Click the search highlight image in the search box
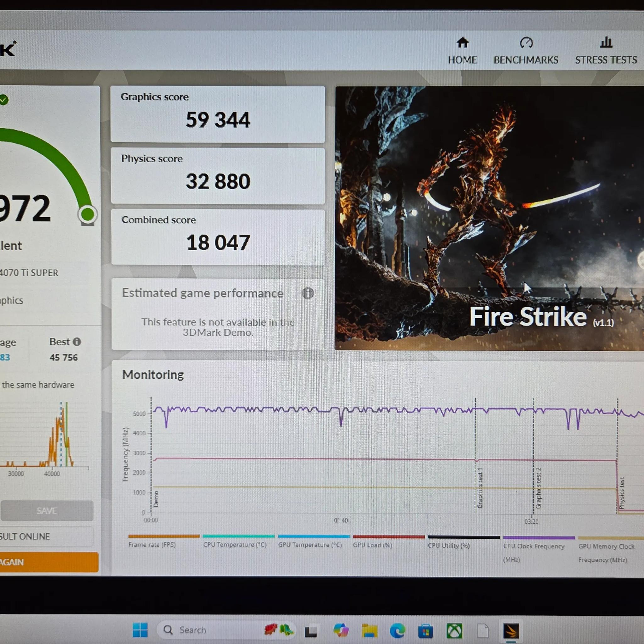Screen dimensions: 644x644 pyautogui.click(x=279, y=630)
